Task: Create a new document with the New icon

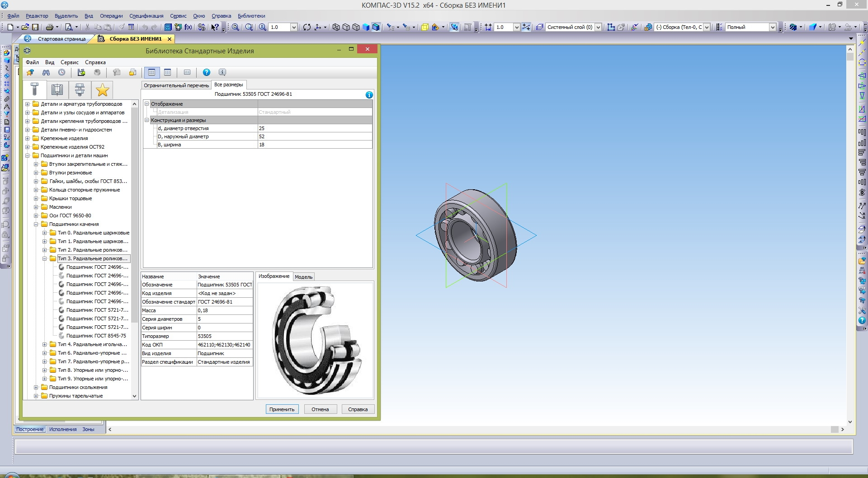Action: coord(11,27)
